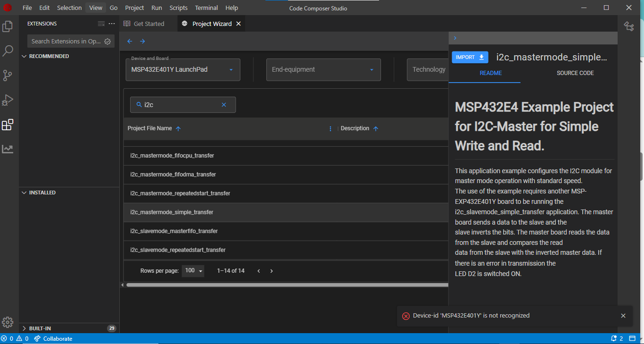644x344 pixels.
Task: Go back using the left arrow in Project Wizard
Action: (x=130, y=42)
